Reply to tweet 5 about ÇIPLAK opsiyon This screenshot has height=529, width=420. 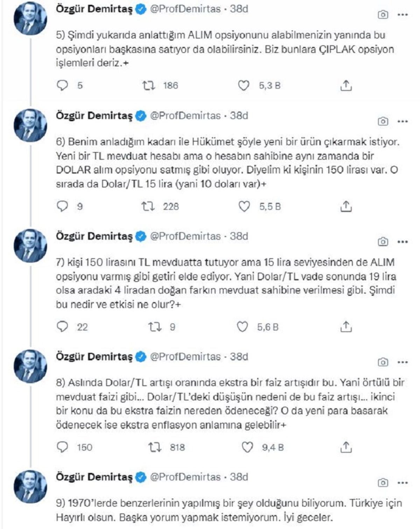tap(62, 84)
